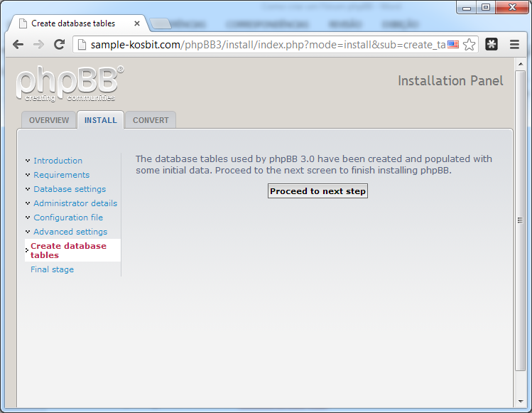This screenshot has height=413, width=532.
Task: Switch to the OVERVIEW tab
Action: point(49,120)
